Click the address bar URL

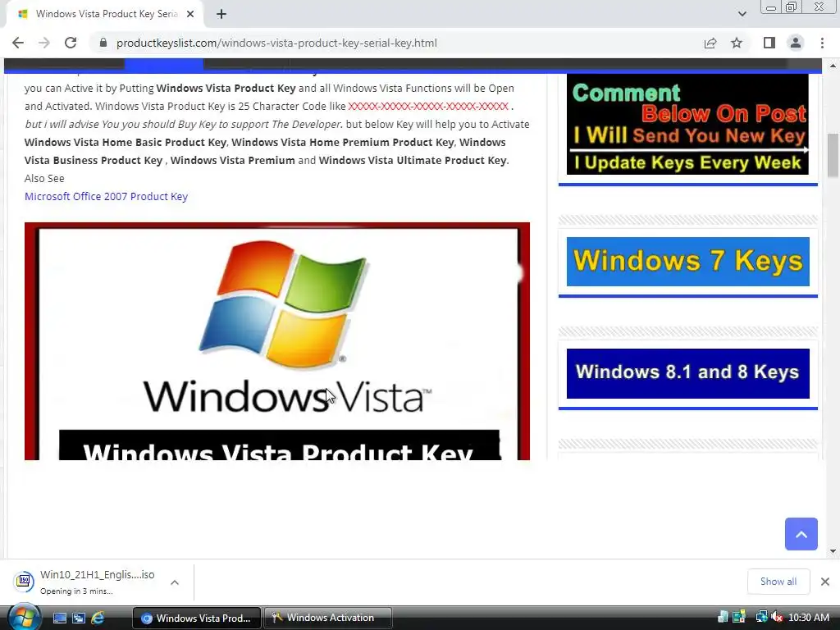[277, 43]
